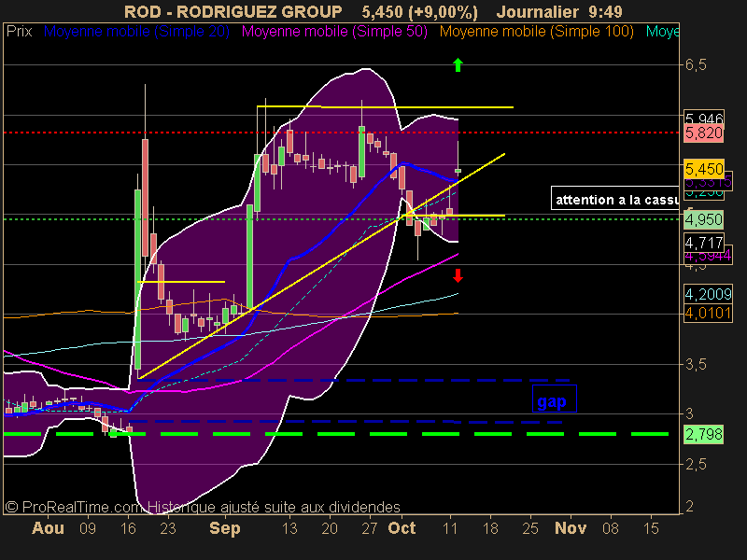The image size is (747, 560).
Task: Click the '16' date label on time axis
Action: pos(128,528)
